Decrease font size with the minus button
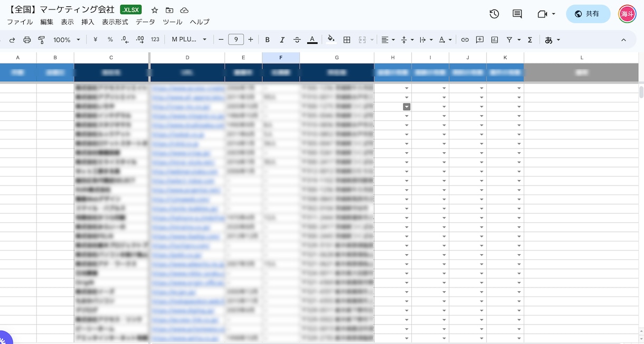 [221, 40]
